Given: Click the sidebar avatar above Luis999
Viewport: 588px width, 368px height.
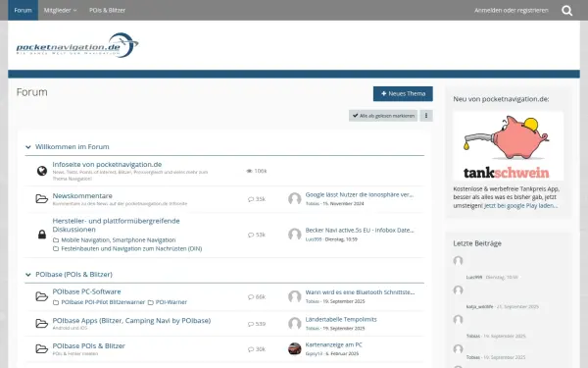Looking at the screenshot, I should pos(458,261).
